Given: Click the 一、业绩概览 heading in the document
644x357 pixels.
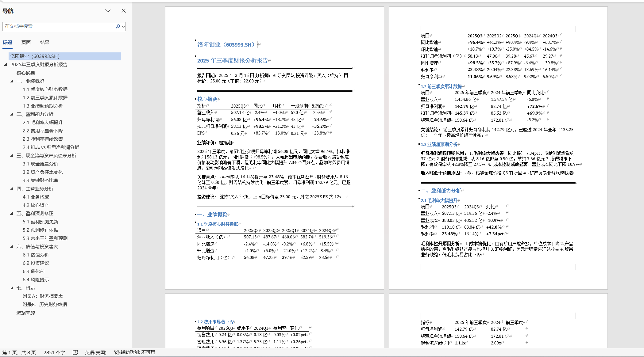Looking at the screenshot, I should tap(212, 215).
